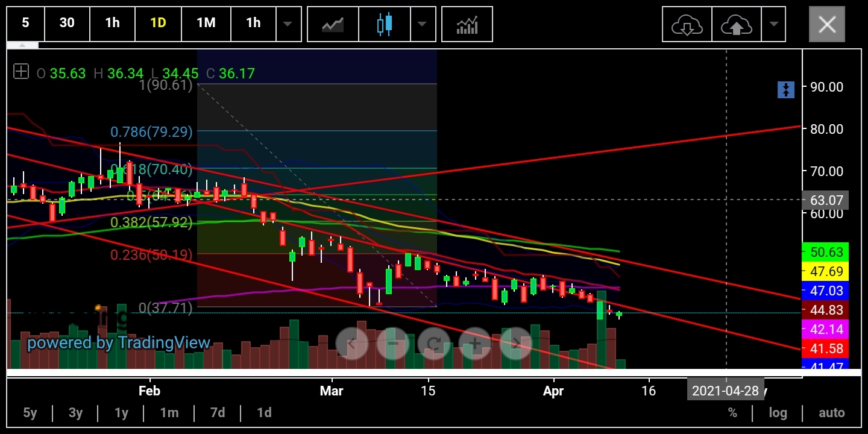Save chart layout to cloud
868x434 pixels.
pos(736,24)
